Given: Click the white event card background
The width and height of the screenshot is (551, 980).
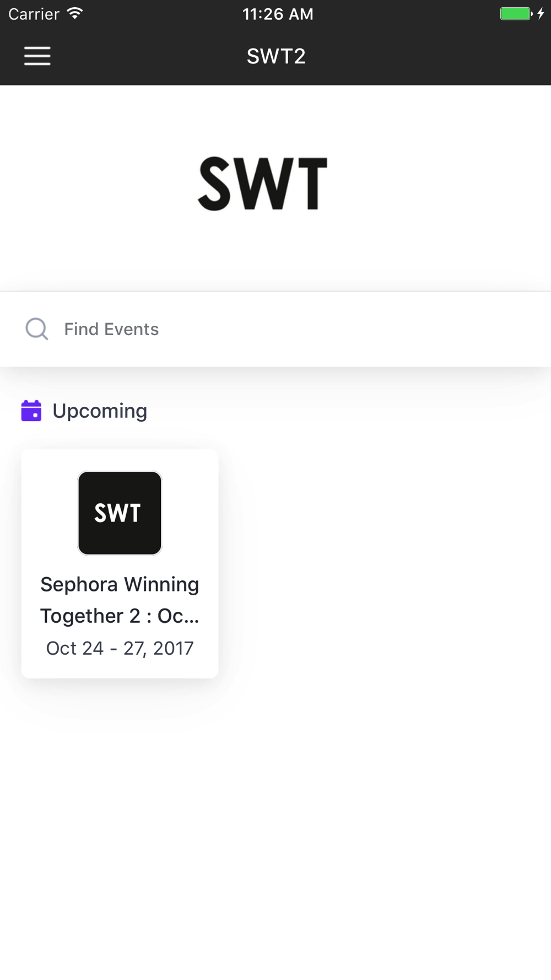Looking at the screenshot, I should pyautogui.click(x=120, y=563).
